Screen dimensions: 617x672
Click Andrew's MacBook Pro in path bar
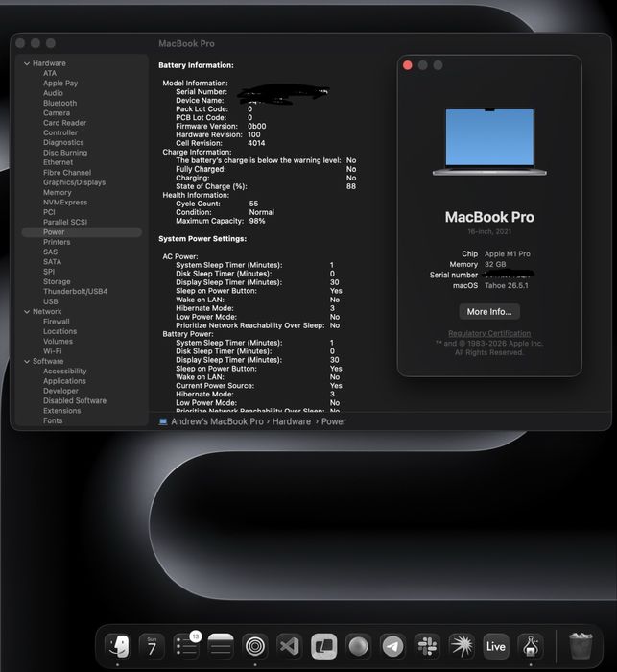click(x=217, y=421)
